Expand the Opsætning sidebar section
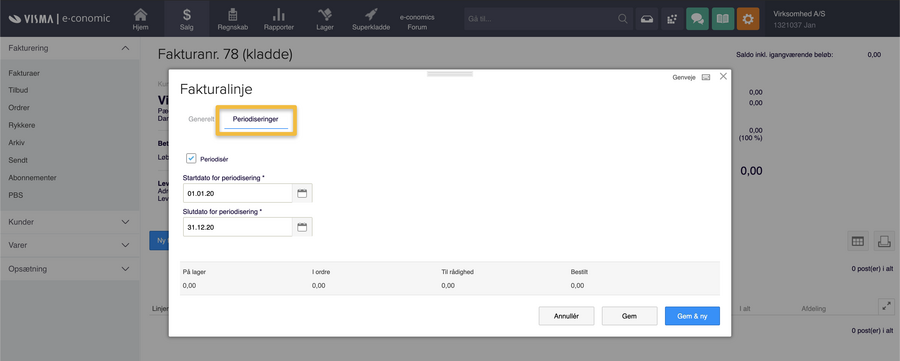This screenshot has width=900, height=361. point(69,269)
